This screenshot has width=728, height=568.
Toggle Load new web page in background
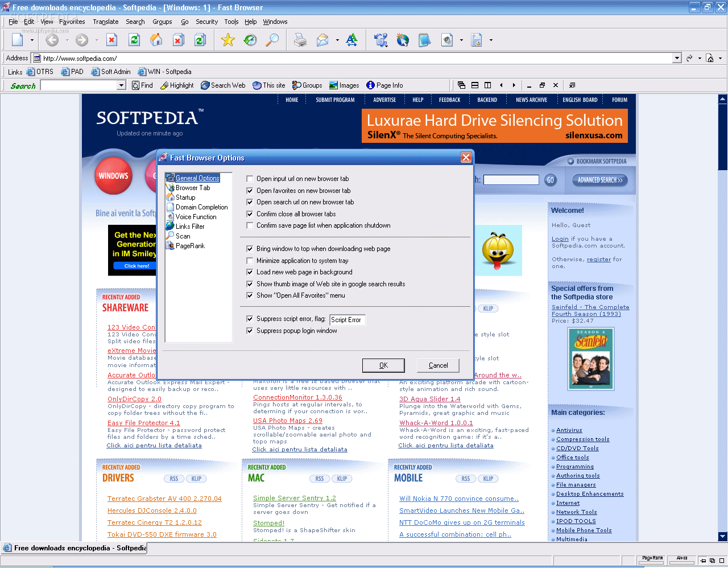(x=250, y=272)
